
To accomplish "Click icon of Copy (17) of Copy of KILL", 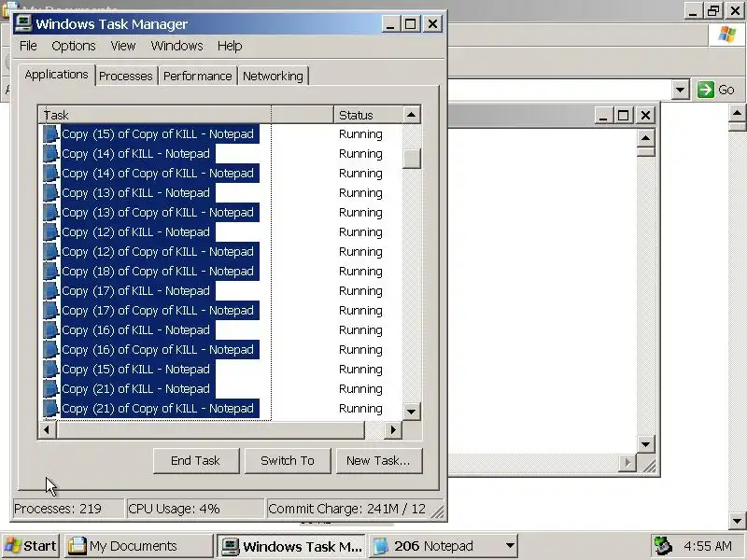I will click(x=50, y=311).
